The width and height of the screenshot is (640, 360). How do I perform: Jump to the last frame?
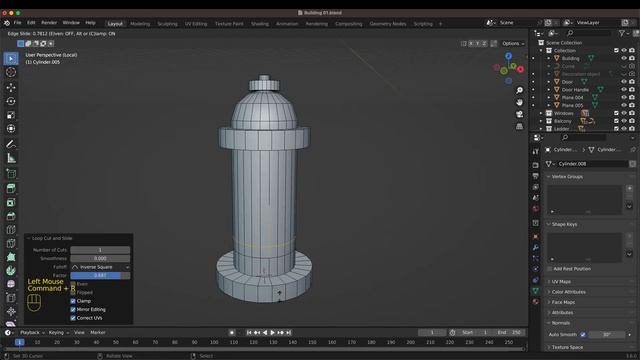pos(289,333)
